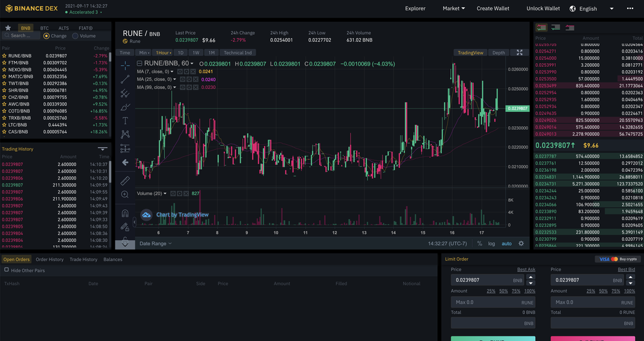
Task: Set sell amount to 50%
Action: (x=603, y=291)
